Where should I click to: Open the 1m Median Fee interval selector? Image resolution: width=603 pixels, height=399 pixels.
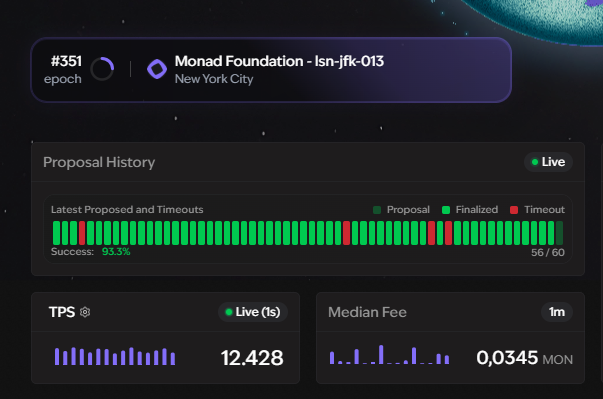coord(556,312)
